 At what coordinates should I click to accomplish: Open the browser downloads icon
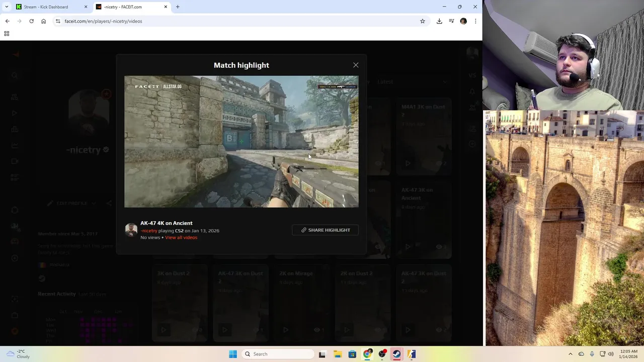(x=439, y=21)
